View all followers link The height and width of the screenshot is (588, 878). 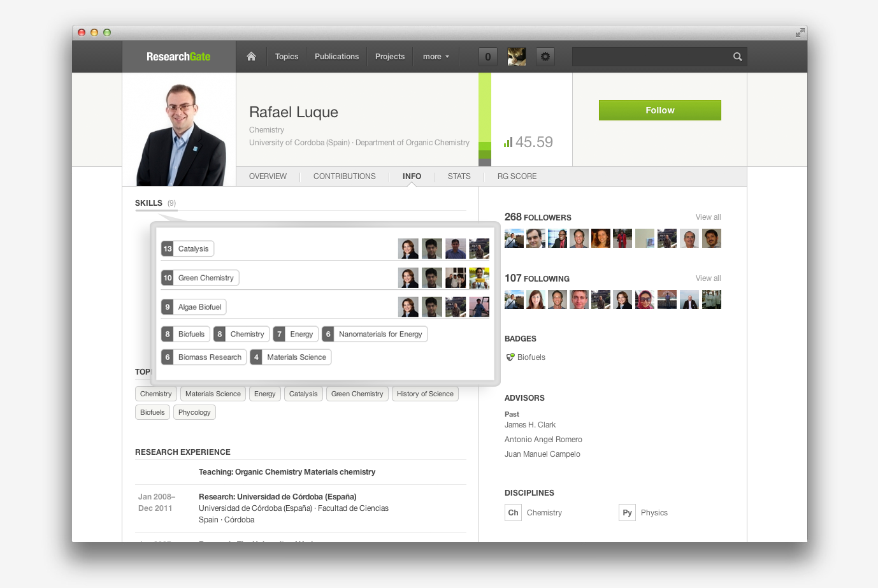708,217
